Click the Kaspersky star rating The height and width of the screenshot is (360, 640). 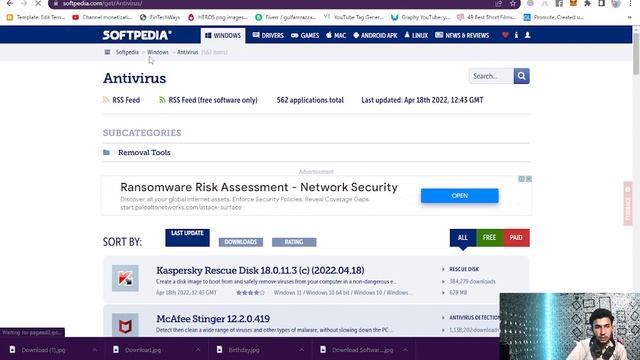point(250,293)
